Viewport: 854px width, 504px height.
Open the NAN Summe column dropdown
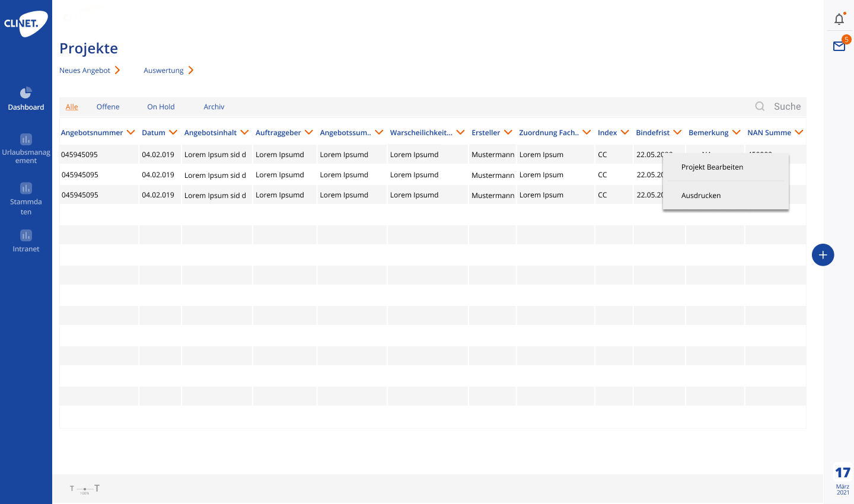pyautogui.click(x=799, y=132)
